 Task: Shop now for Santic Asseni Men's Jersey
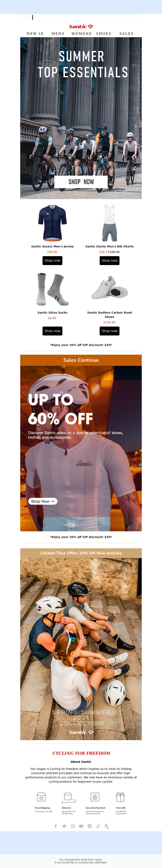tap(52, 260)
